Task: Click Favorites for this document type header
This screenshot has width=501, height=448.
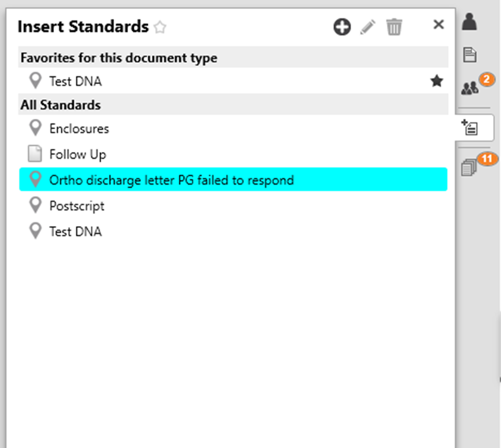Action: [233, 58]
